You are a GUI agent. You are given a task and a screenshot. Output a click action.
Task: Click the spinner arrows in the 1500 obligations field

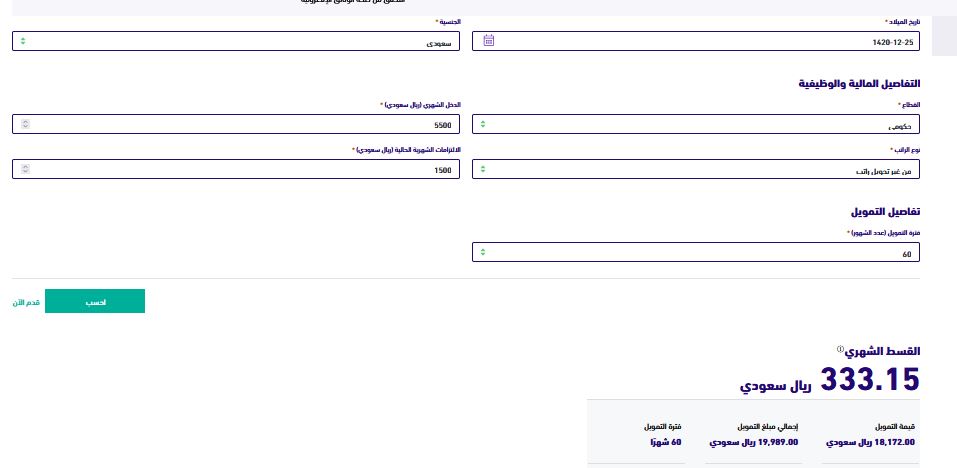tap(25, 169)
